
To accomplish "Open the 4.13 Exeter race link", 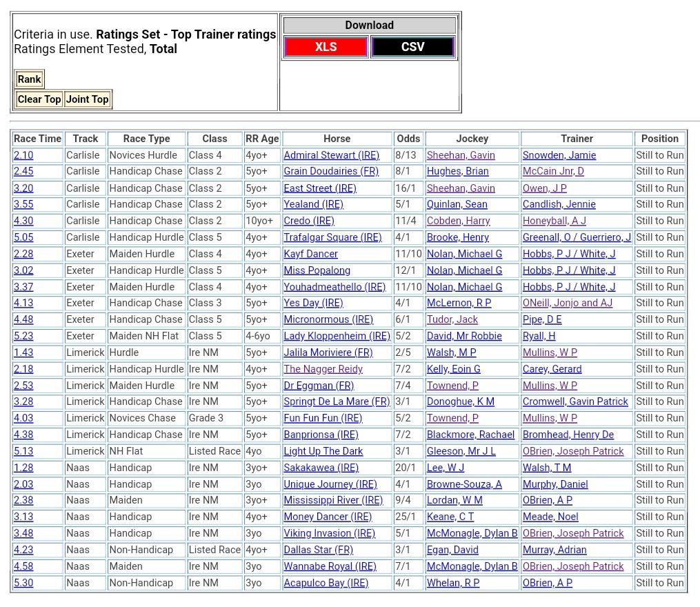I will click(23, 303).
